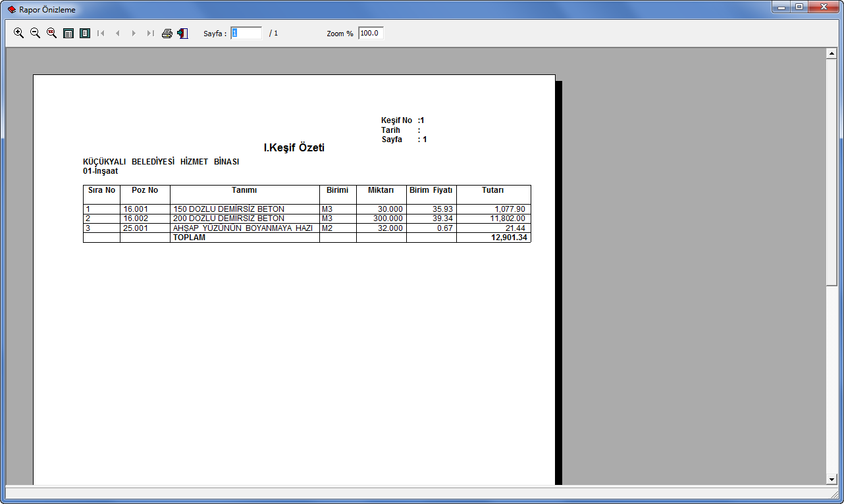Go to the next page
Image resolution: width=844 pixels, height=504 pixels.
point(134,33)
